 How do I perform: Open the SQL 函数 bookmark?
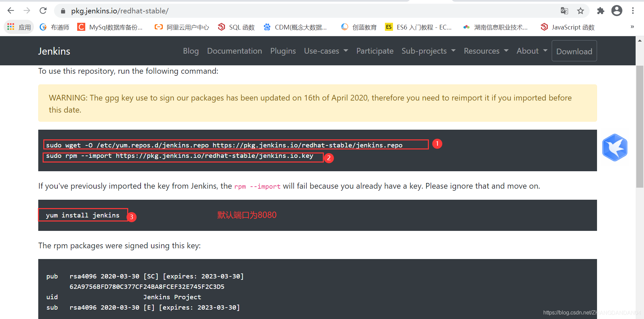click(x=236, y=27)
